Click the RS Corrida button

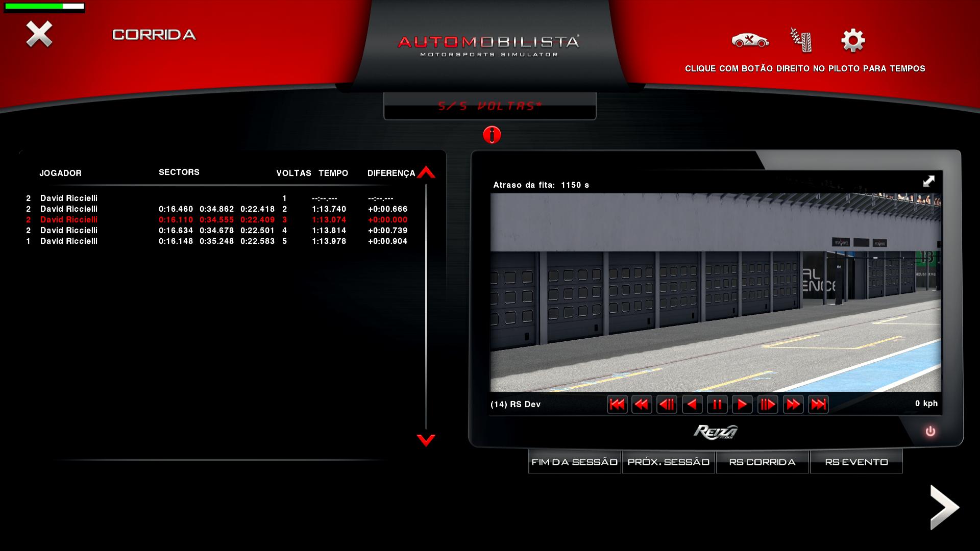tap(763, 462)
